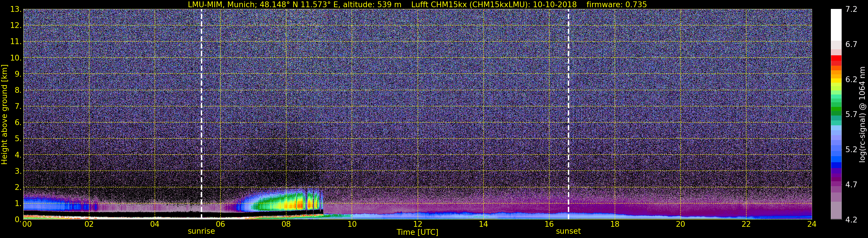
Task: Click the time axis tick '22'
Action: coord(746,224)
